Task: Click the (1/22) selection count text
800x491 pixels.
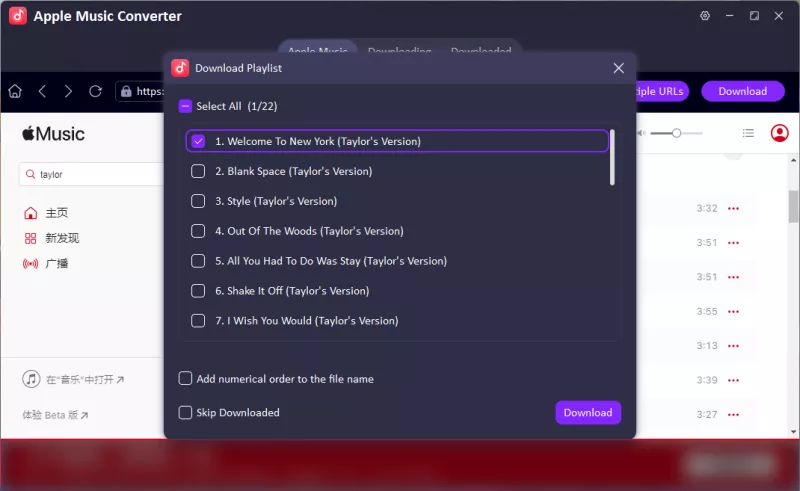Action: [x=262, y=106]
